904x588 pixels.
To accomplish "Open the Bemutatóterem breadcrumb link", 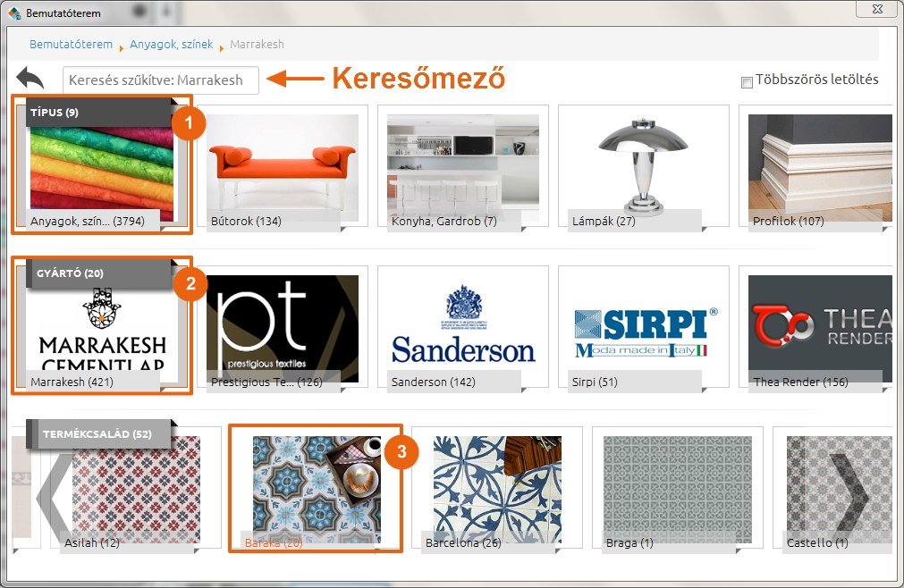I will tap(71, 45).
